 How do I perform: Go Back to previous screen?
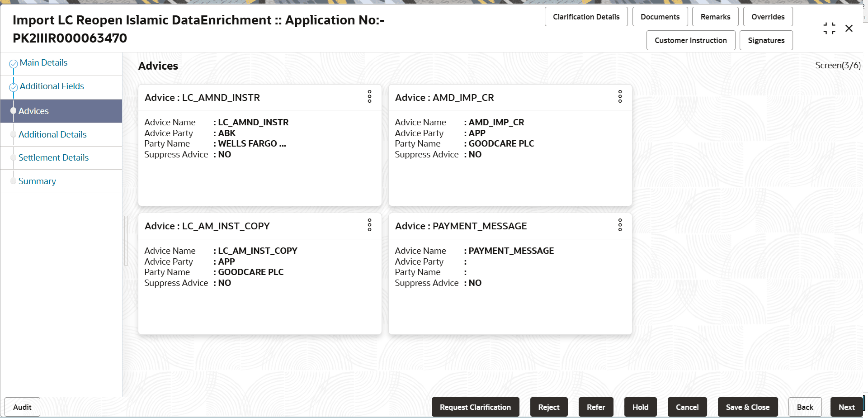pyautogui.click(x=805, y=407)
